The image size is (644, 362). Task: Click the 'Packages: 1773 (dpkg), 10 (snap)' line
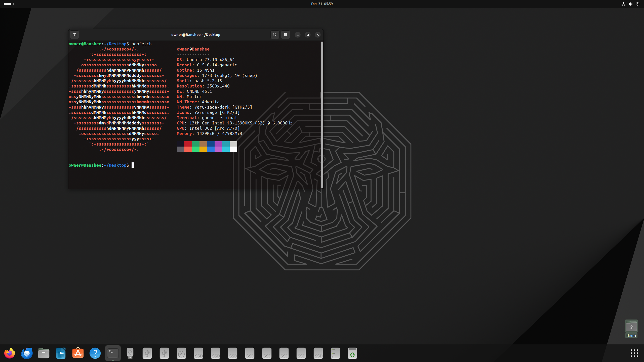pos(217,75)
